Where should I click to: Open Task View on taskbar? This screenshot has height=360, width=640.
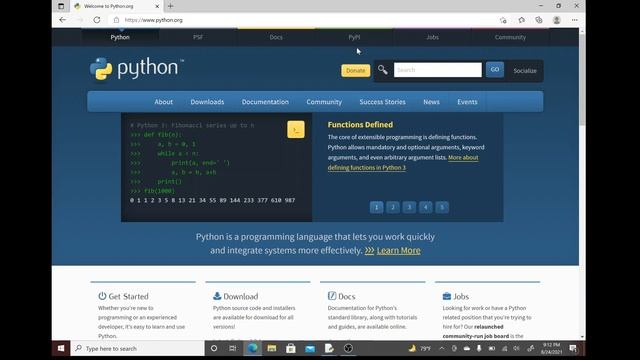click(x=233, y=348)
